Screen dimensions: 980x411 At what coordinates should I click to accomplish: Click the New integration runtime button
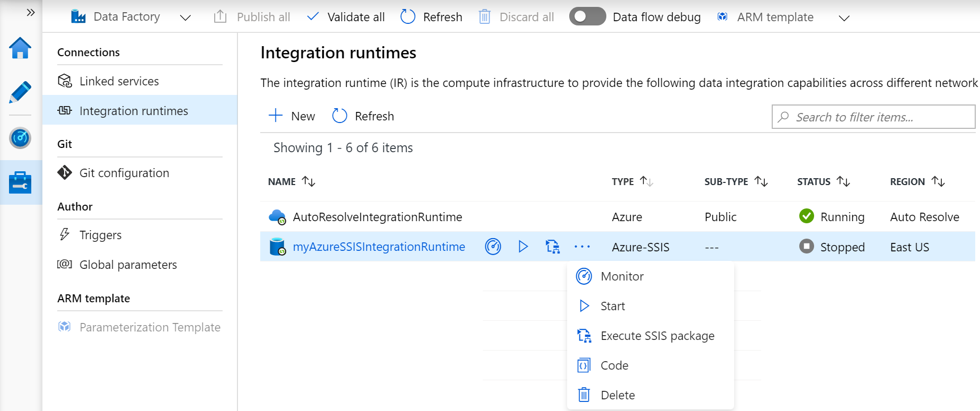(x=292, y=116)
